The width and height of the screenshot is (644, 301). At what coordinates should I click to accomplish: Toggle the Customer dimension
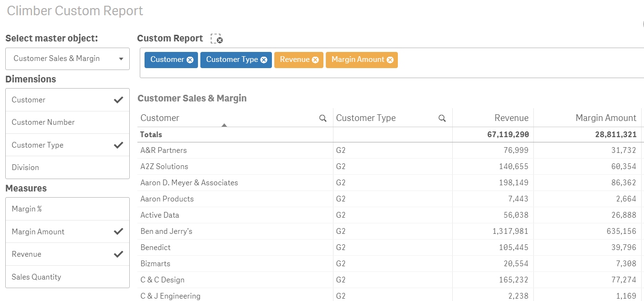point(67,100)
